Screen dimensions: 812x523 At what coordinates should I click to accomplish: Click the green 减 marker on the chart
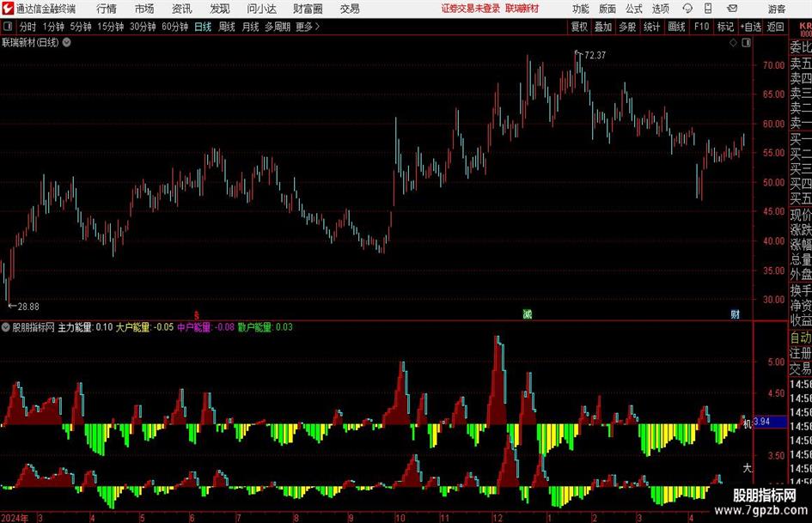coord(528,313)
